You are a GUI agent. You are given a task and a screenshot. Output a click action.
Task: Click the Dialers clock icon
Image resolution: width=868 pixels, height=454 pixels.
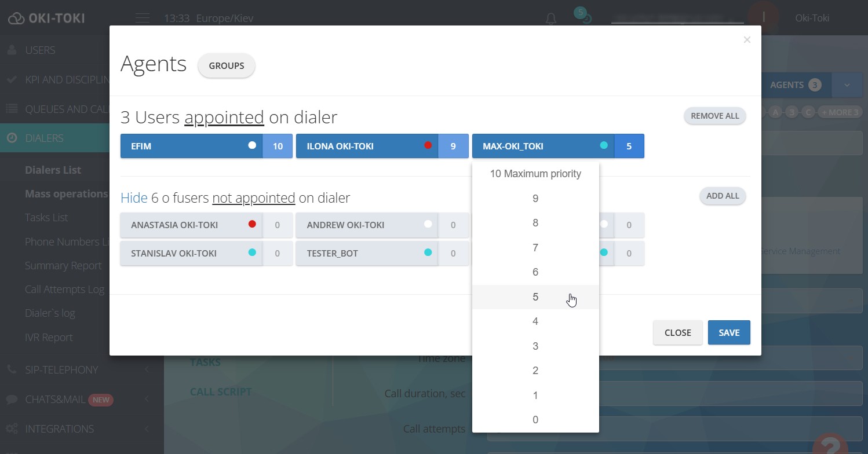click(12, 138)
